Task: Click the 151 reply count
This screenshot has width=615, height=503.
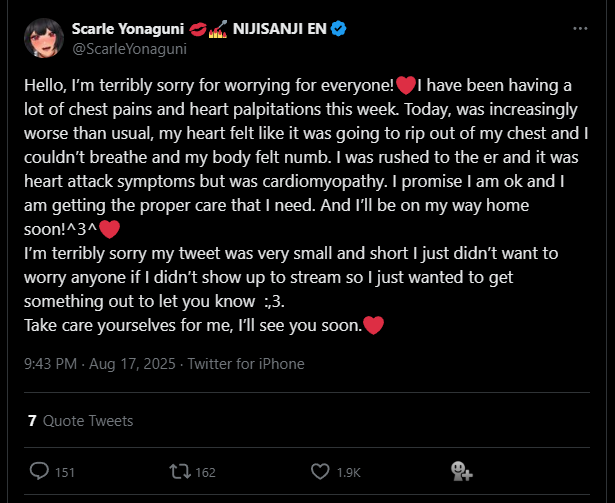Action: [x=65, y=472]
